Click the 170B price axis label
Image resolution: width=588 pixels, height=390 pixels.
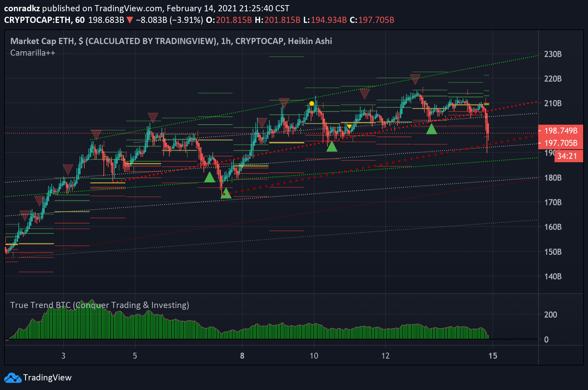[x=553, y=203]
